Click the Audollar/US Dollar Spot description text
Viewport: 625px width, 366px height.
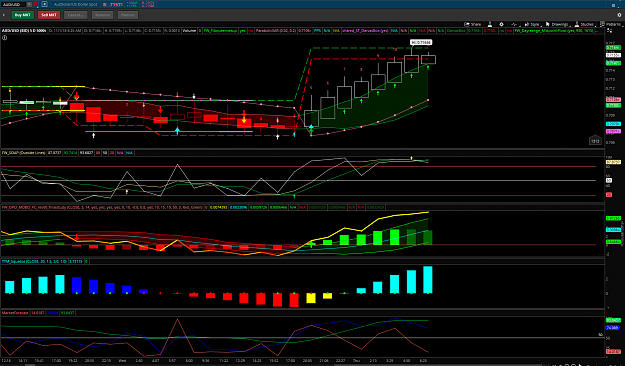point(75,4)
